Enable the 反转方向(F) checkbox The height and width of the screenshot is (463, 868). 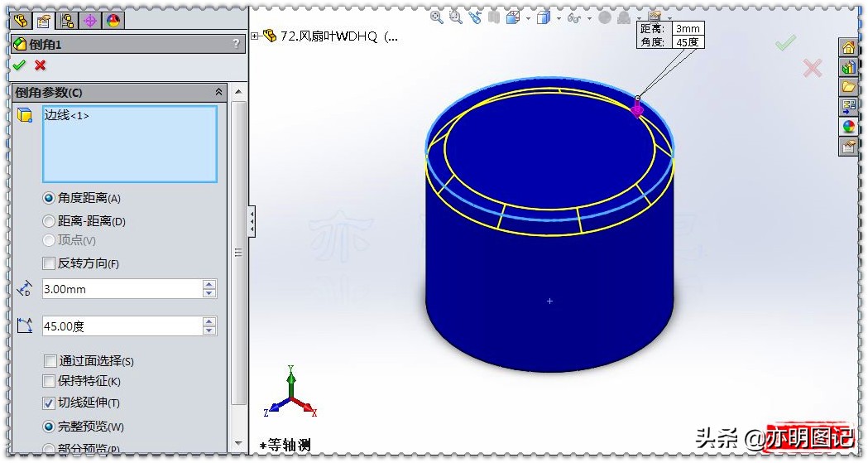pyautogui.click(x=49, y=263)
